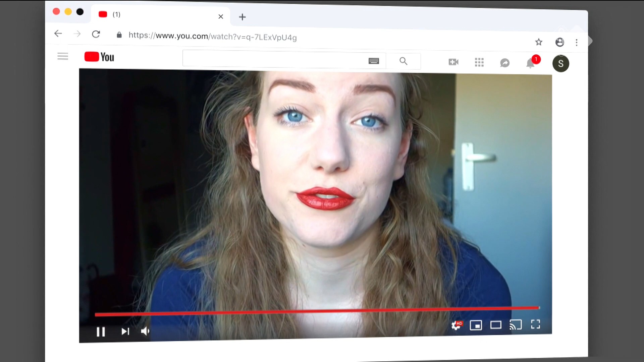The image size is (644, 362).
Task: Enable miniplayer mode
Action: coord(476,325)
